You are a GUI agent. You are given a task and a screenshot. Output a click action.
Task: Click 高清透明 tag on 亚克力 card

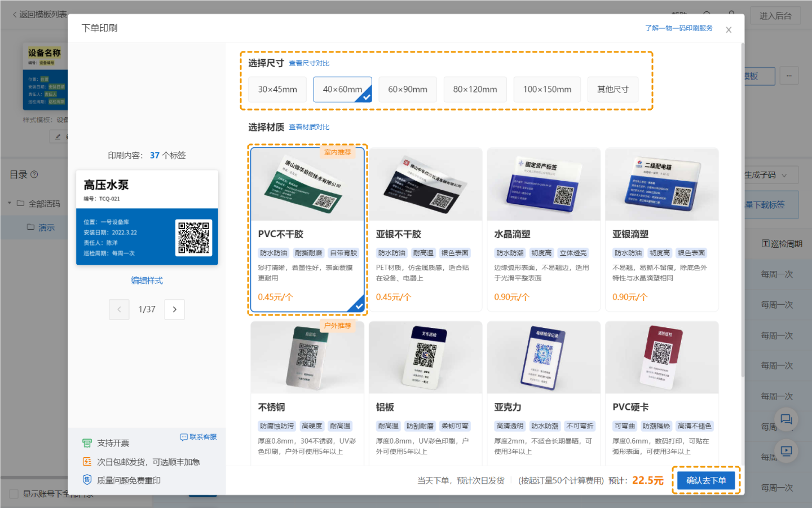coord(510,426)
